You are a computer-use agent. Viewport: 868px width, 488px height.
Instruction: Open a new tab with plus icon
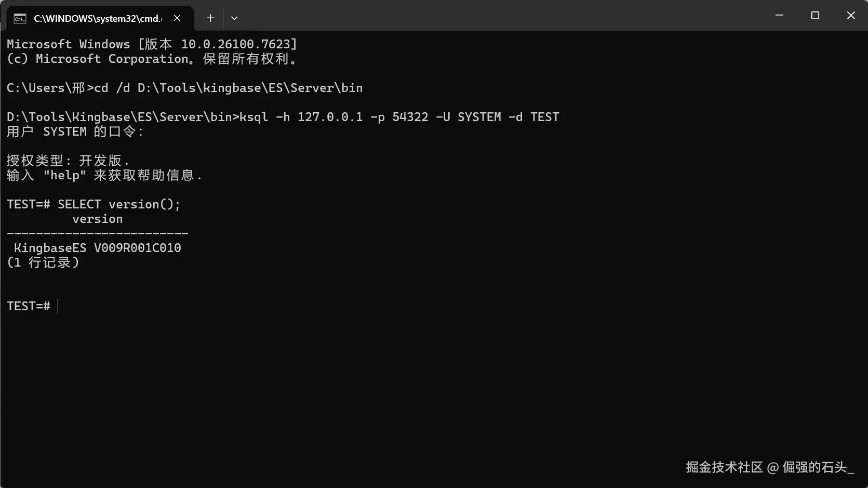tap(210, 18)
